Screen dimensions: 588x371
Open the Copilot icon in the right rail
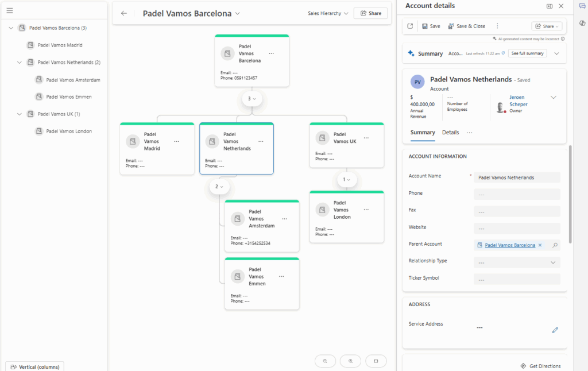point(582,23)
